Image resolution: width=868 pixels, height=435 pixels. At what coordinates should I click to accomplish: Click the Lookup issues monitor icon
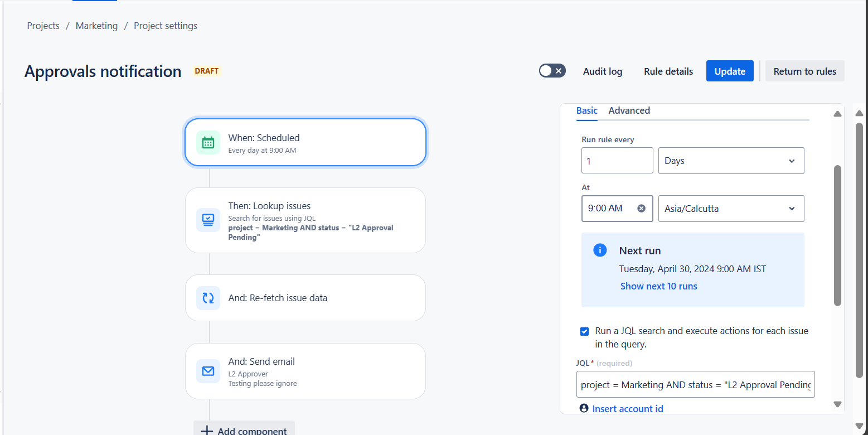208,220
